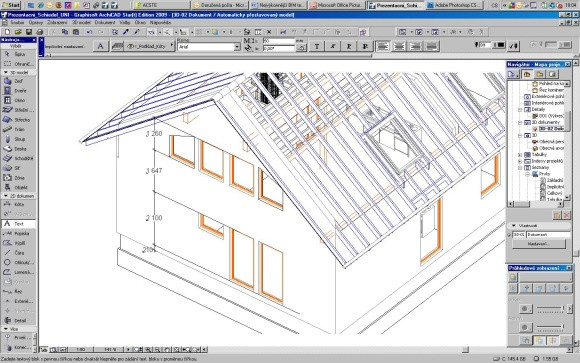Click the Nastavení... button in Navigator
The height and width of the screenshot is (363, 580).
539,244
